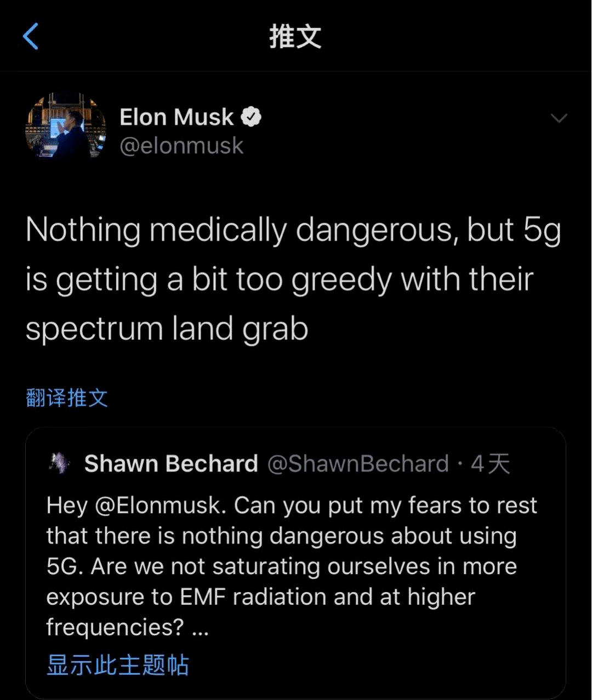Open the tweet options chevron menu
Screen dimensions: 592x700
click(559, 118)
